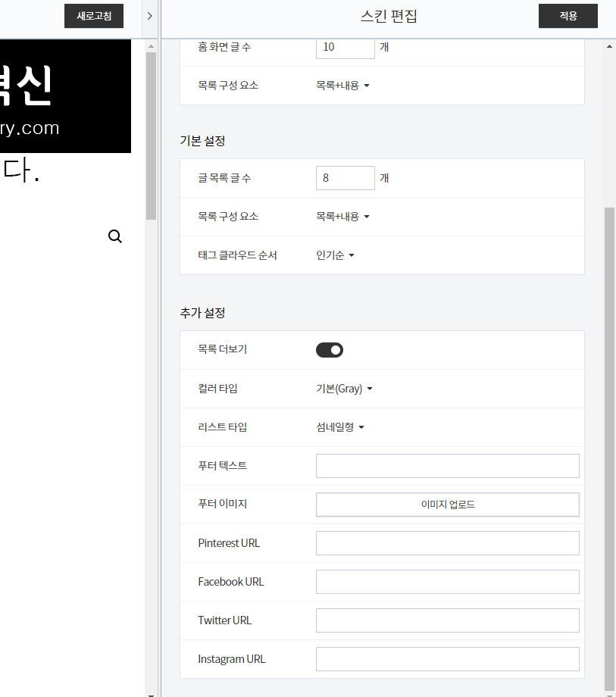Click the settings panel vertical scrollbar thumb

click(x=609, y=449)
